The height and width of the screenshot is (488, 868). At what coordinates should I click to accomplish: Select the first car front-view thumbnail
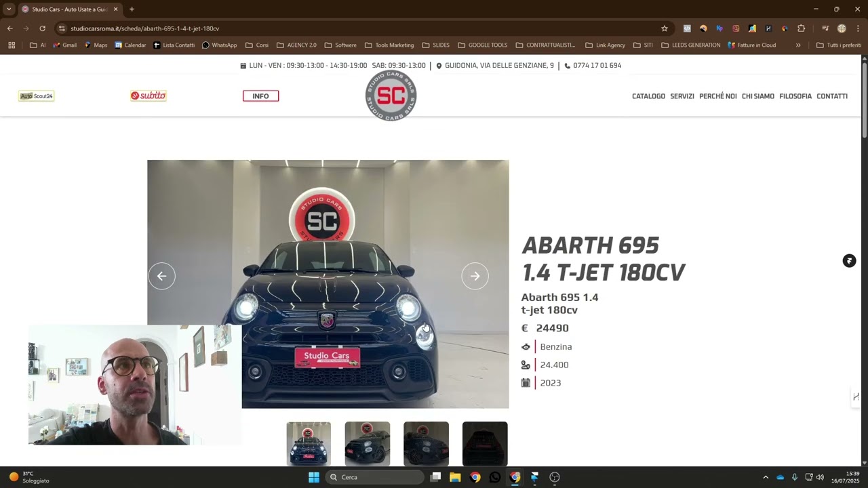click(x=309, y=444)
